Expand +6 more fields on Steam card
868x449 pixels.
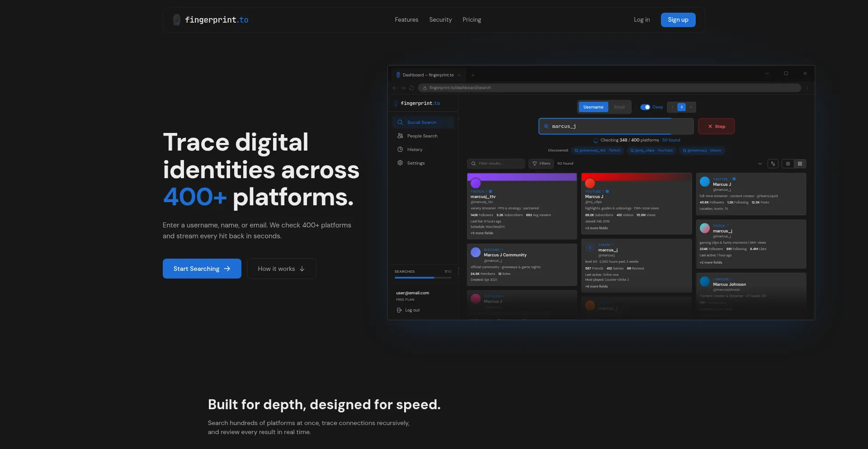pyautogui.click(x=596, y=287)
